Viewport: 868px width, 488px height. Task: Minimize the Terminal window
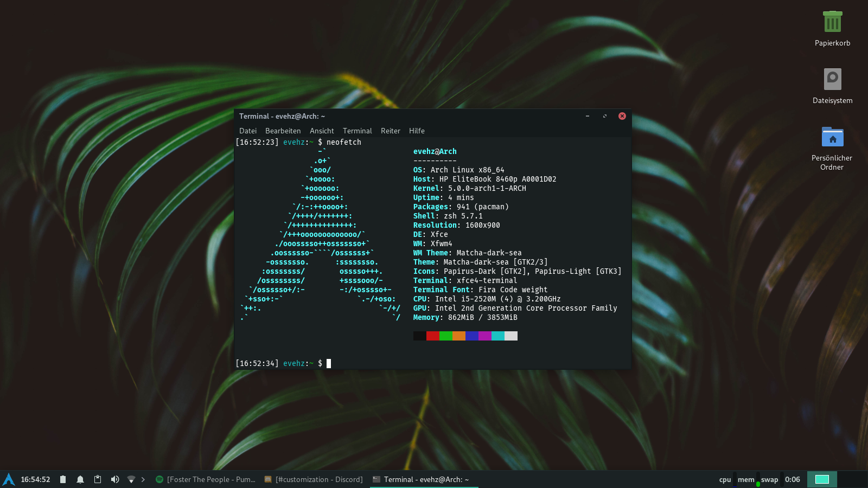(x=588, y=116)
